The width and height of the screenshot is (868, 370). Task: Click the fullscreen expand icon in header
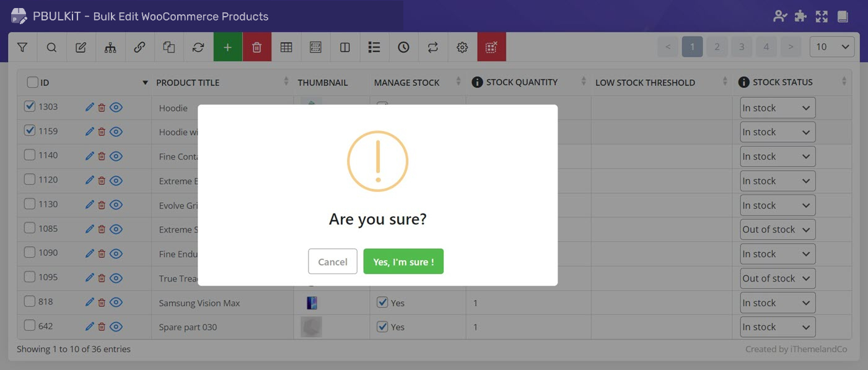click(822, 17)
